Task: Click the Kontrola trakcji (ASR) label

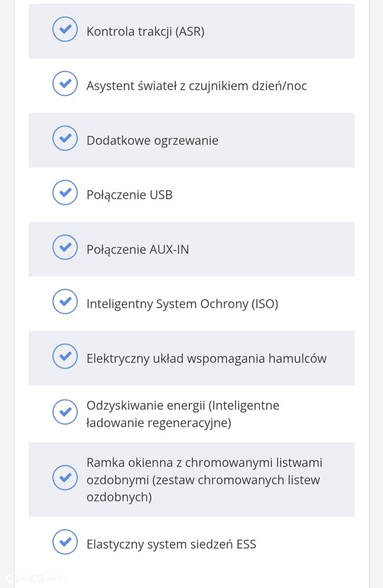Action: pos(145,32)
